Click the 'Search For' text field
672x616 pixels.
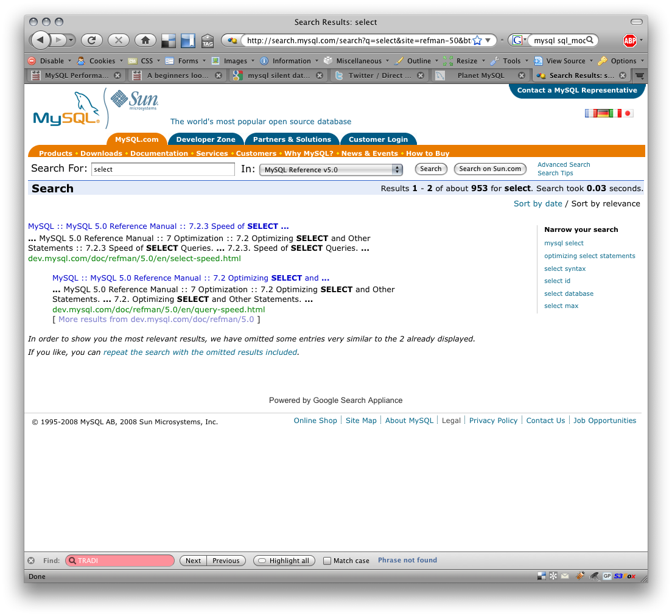point(163,169)
